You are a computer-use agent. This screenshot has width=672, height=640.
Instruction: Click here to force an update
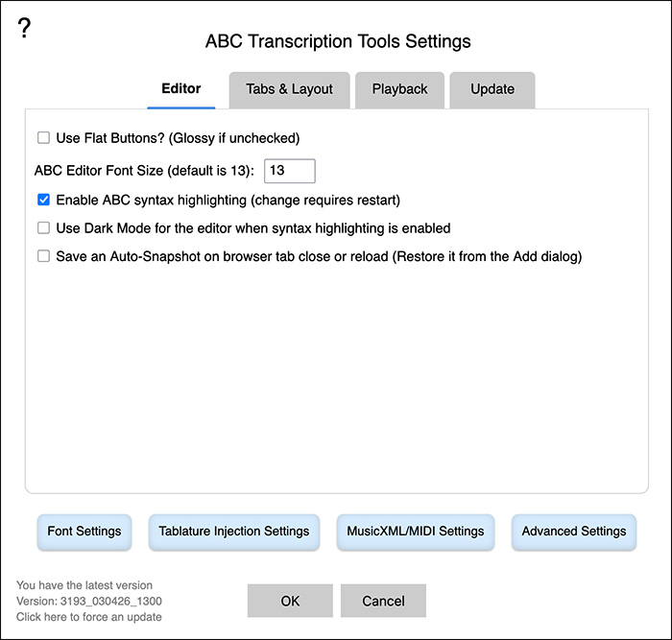coord(89,617)
